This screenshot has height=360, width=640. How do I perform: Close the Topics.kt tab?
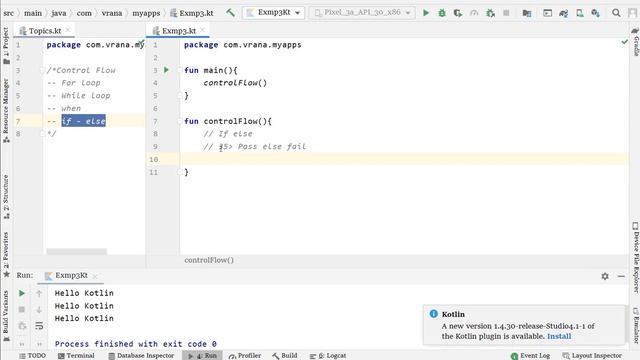pos(68,30)
